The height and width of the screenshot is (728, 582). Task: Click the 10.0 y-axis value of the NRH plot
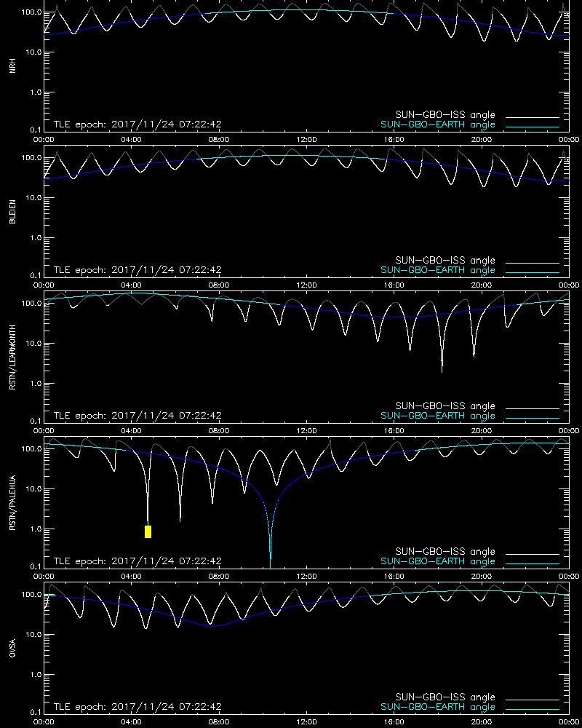coord(33,52)
